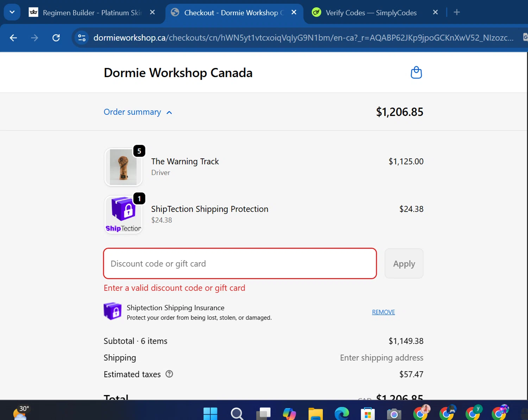View site information icon in address bar
528x420 pixels.
(82, 38)
